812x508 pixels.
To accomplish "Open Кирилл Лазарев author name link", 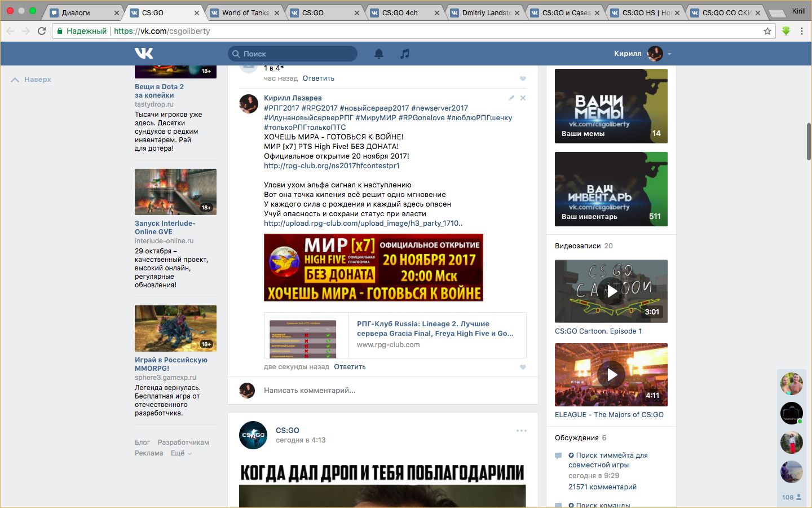I will 293,98.
